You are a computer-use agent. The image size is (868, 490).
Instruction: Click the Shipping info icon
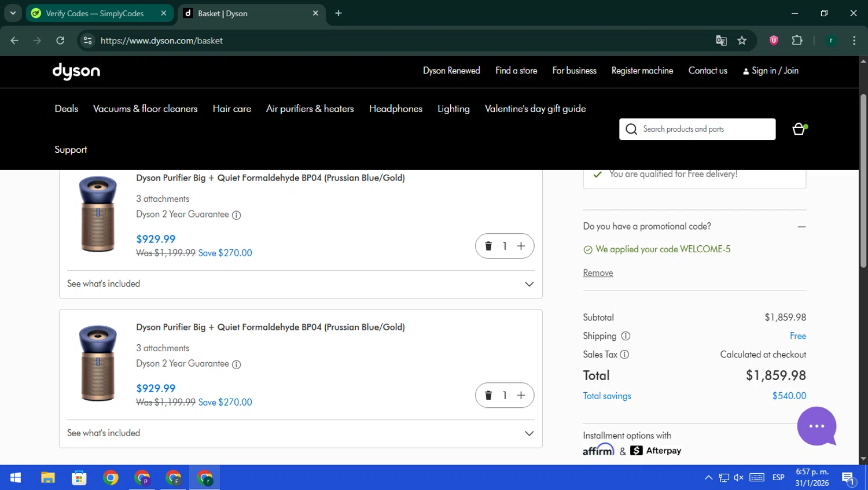(626, 336)
